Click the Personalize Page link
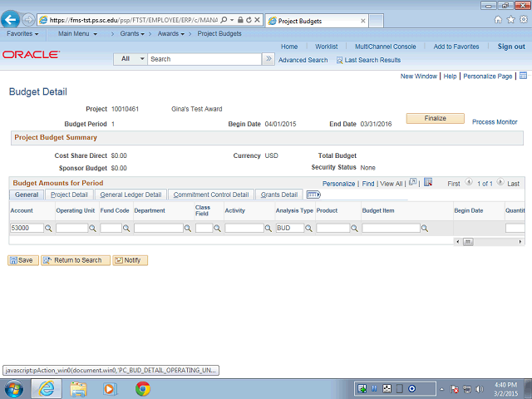Viewport: 532px width, 399px height. pyautogui.click(x=488, y=76)
